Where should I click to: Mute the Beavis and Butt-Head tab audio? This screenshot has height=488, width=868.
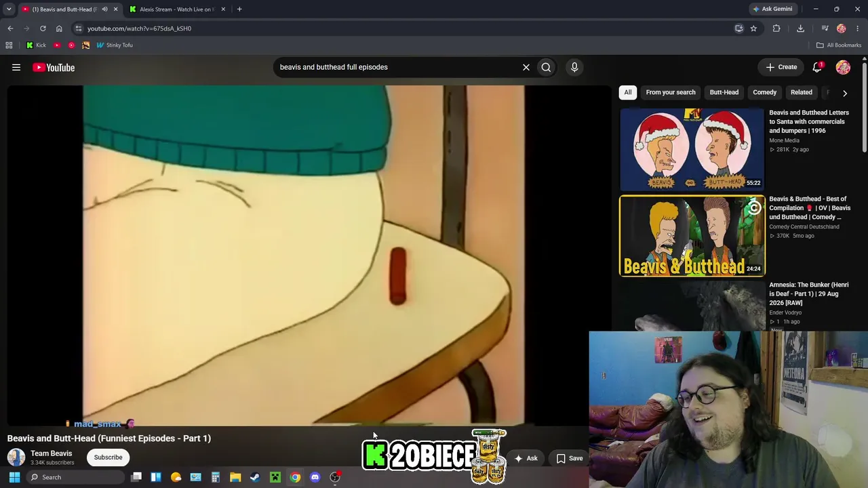pos(104,9)
